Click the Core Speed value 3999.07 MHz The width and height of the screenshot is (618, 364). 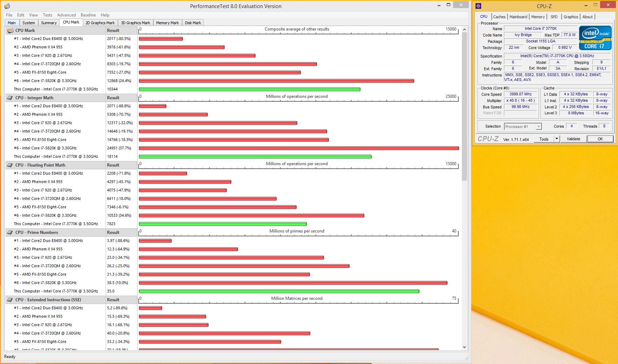tap(520, 94)
